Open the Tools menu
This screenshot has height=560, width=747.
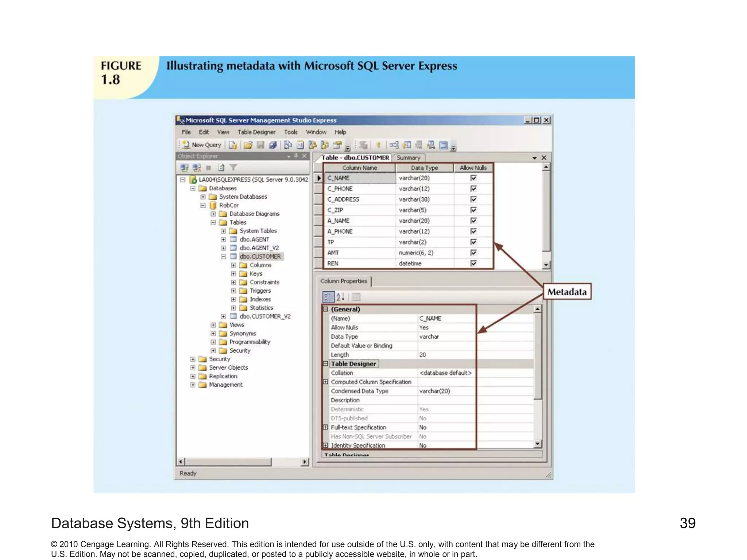point(291,132)
